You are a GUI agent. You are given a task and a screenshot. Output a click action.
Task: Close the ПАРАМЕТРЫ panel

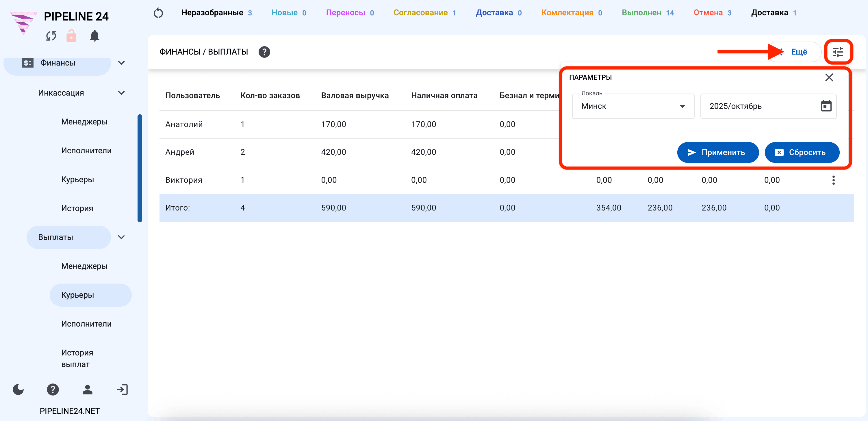click(x=829, y=77)
